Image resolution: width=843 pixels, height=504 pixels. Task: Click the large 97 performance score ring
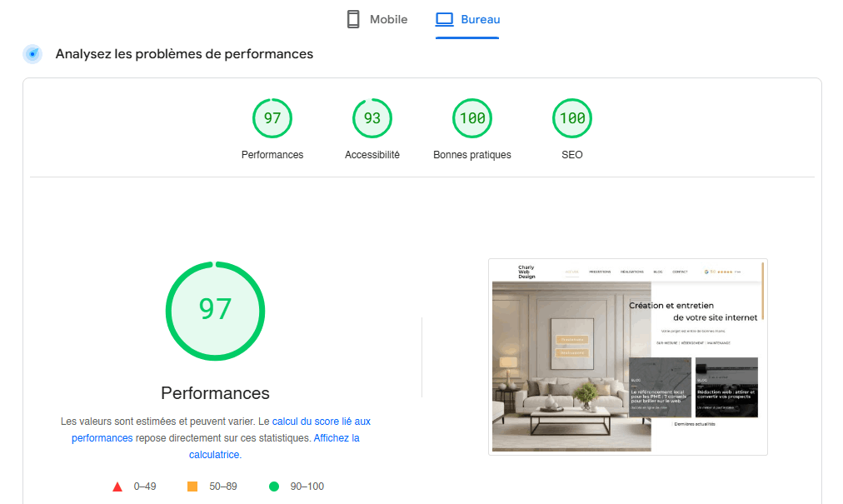tap(216, 311)
